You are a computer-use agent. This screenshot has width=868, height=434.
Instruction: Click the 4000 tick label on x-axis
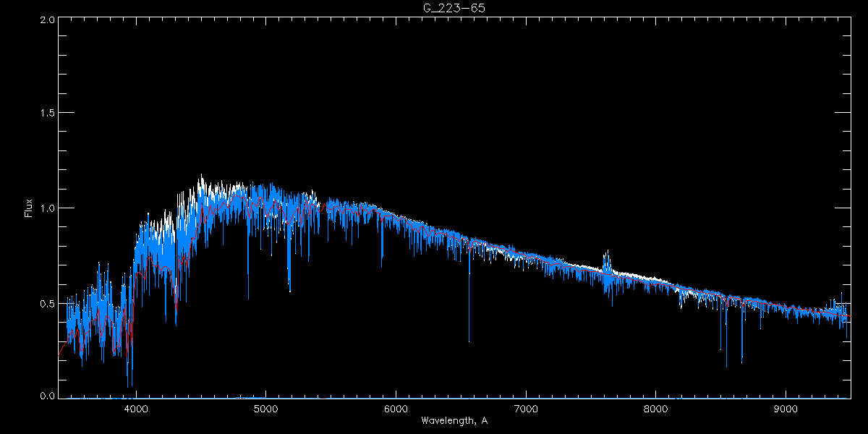click(136, 408)
